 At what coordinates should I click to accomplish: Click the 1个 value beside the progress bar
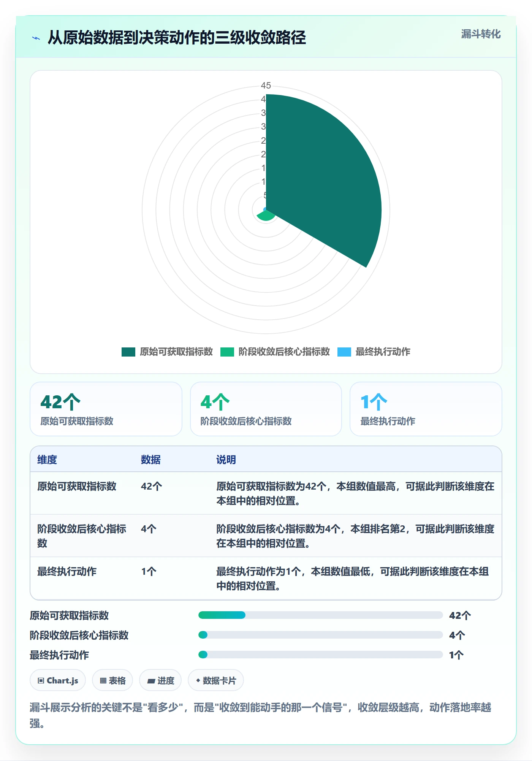tap(456, 655)
